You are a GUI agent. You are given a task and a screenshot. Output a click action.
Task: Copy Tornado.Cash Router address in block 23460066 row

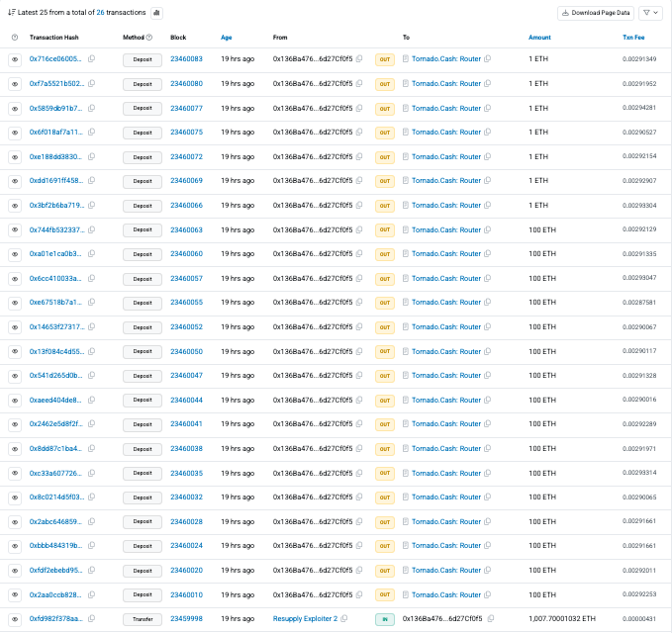(487, 205)
